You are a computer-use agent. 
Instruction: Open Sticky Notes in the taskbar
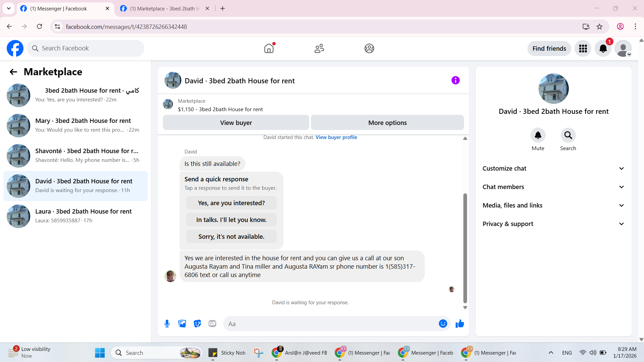(227, 353)
